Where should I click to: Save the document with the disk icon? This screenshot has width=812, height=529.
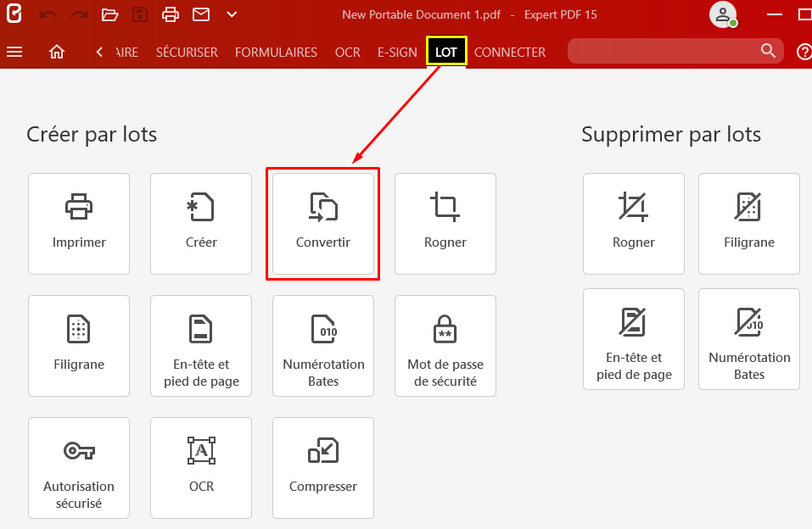click(140, 14)
